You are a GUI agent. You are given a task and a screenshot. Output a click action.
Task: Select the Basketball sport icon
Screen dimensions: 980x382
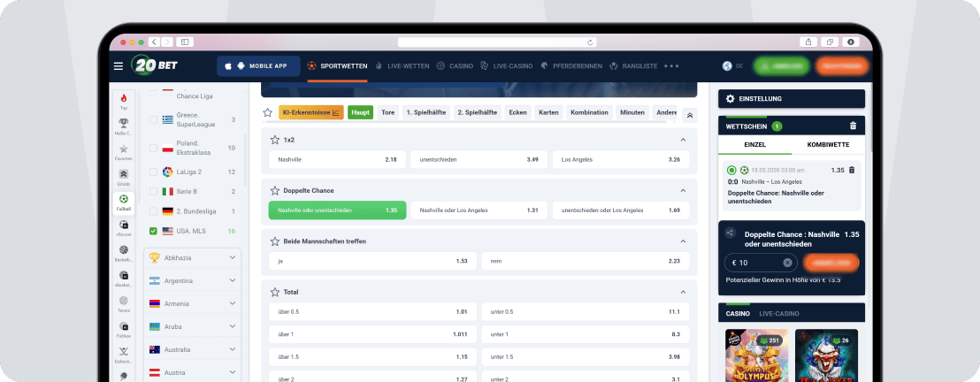[x=124, y=249]
